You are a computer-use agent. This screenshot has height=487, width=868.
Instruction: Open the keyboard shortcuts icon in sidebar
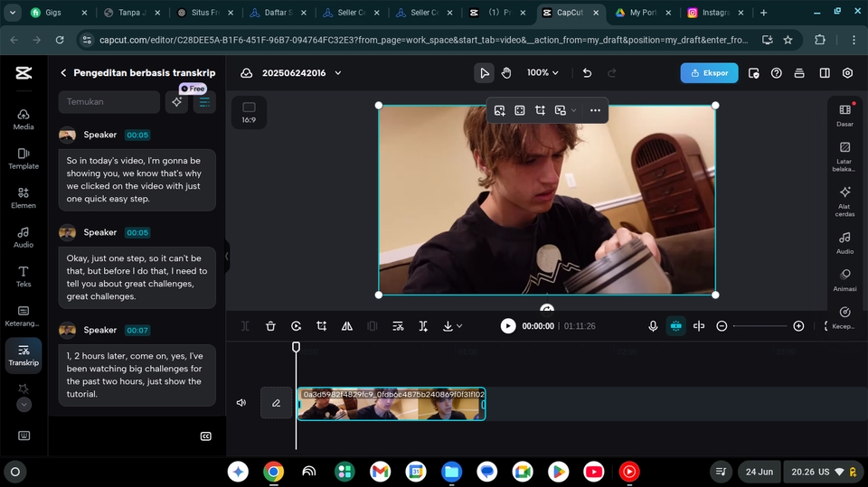pyautogui.click(x=24, y=435)
